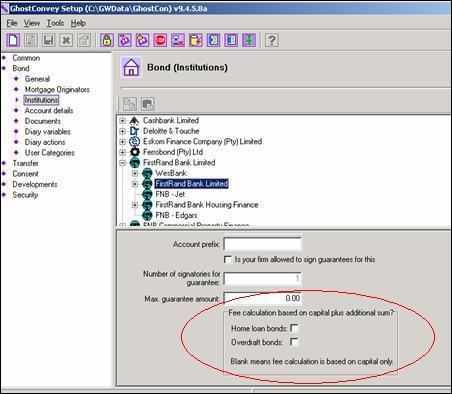Open the Help menu
This screenshot has width=452, height=394.
[x=78, y=23]
